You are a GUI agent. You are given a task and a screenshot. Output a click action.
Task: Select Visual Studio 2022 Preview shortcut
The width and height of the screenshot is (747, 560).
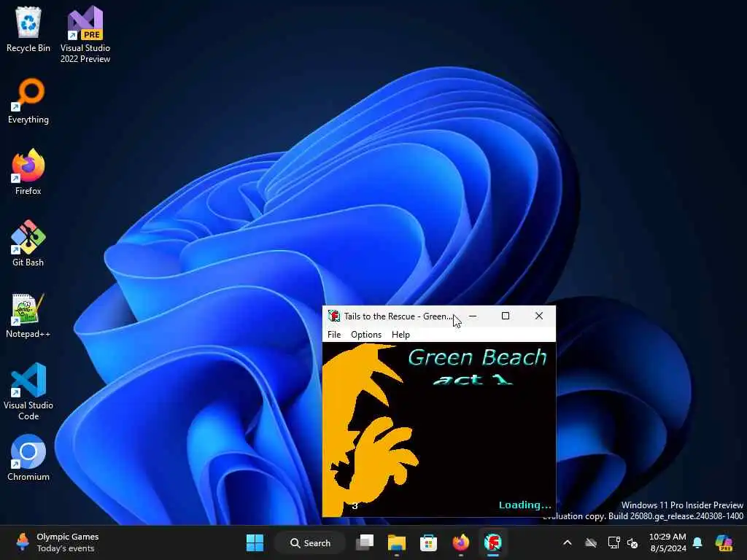pos(85,35)
